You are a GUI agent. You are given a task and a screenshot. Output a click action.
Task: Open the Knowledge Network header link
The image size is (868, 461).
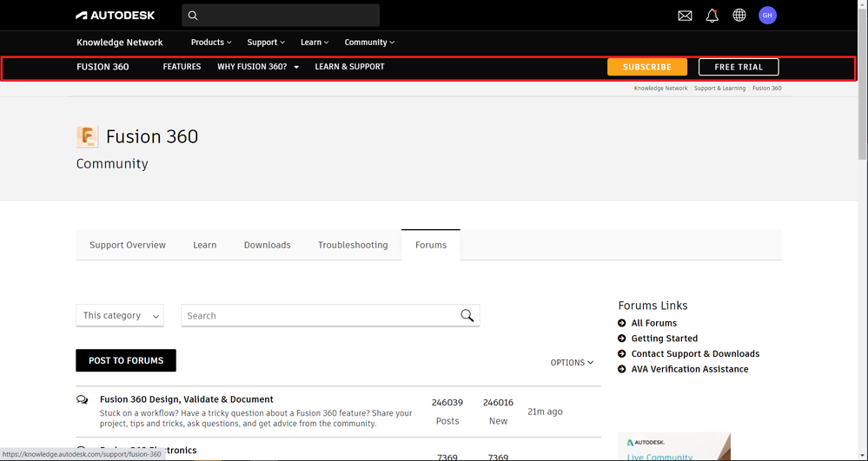[120, 42]
